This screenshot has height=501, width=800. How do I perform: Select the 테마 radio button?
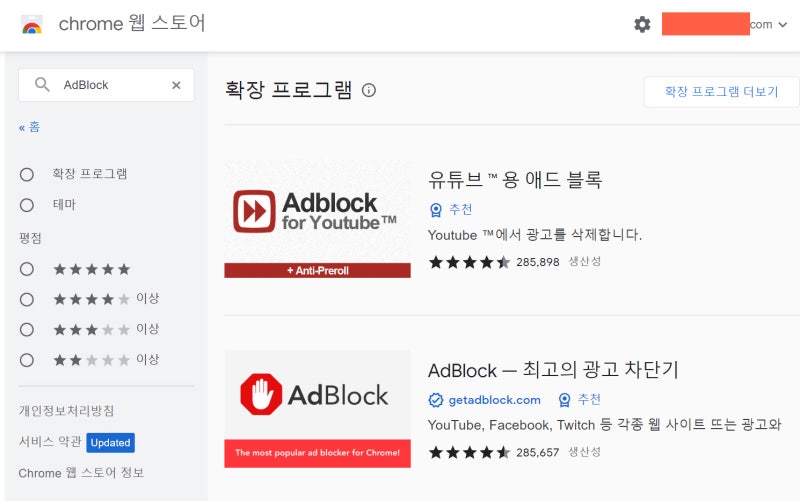pos(27,205)
